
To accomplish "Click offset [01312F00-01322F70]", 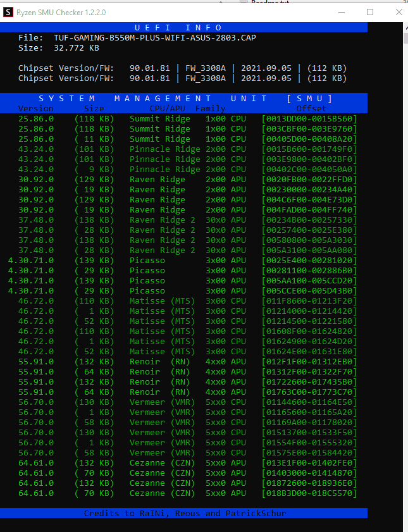I will pyautogui.click(x=309, y=372).
